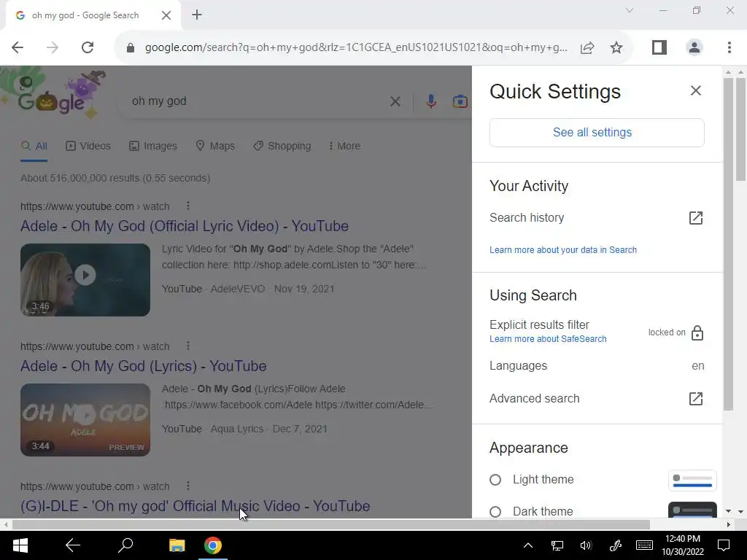The width and height of the screenshot is (747, 560).
Task: Open the Languages setting showing en
Action: click(x=597, y=366)
